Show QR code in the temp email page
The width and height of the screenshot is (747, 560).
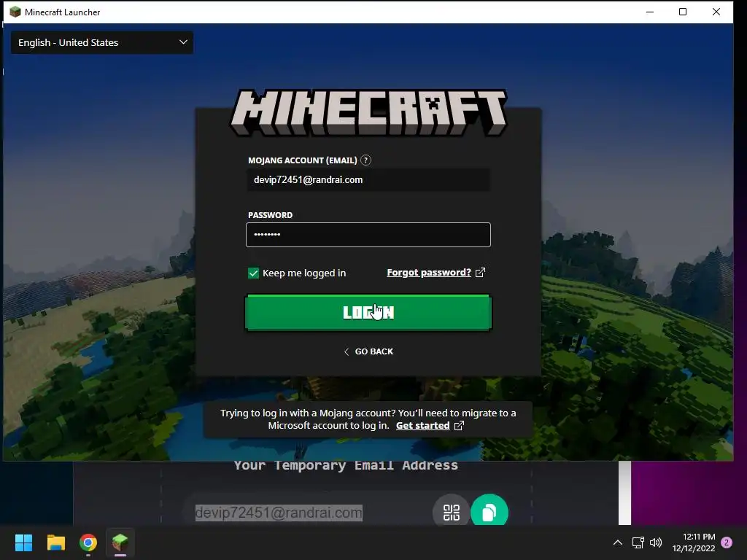click(x=451, y=513)
